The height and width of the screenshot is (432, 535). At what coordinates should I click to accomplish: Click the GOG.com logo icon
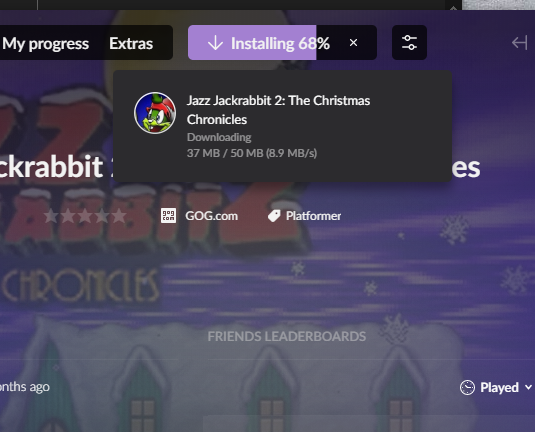[169, 216]
